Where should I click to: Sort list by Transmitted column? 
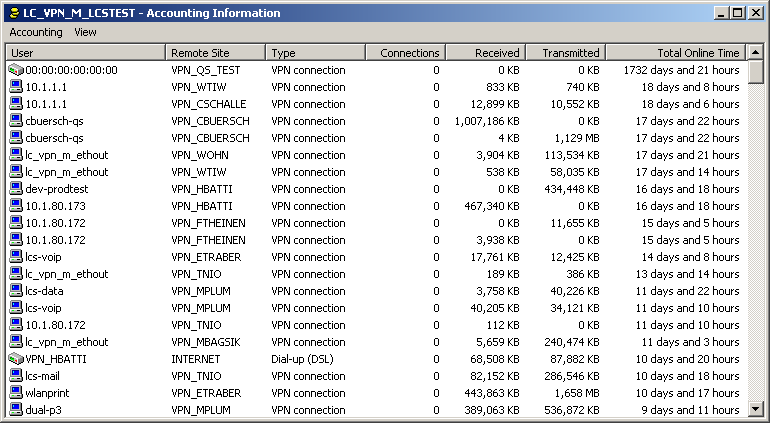tap(565, 52)
